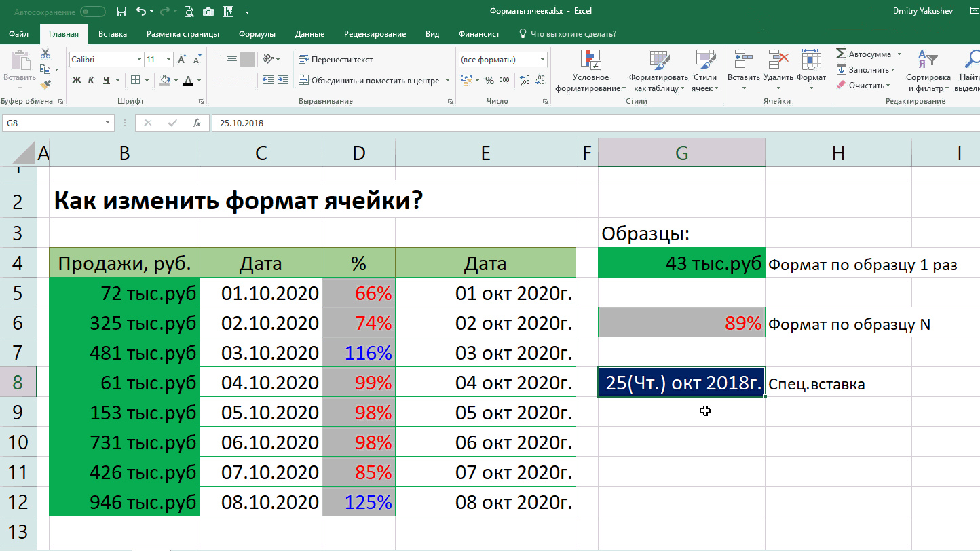Image resolution: width=980 pixels, height=551 pixels.
Task: Align text to top of cell
Action: [x=217, y=60]
